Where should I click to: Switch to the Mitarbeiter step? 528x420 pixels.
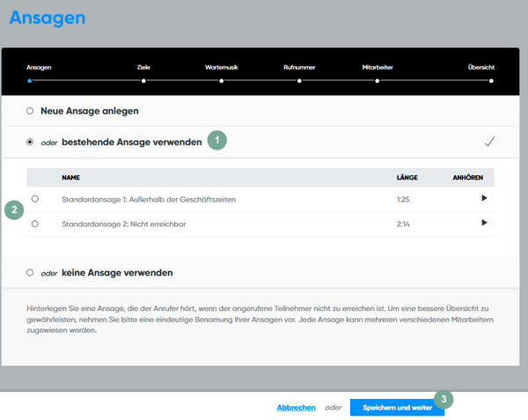click(x=378, y=80)
